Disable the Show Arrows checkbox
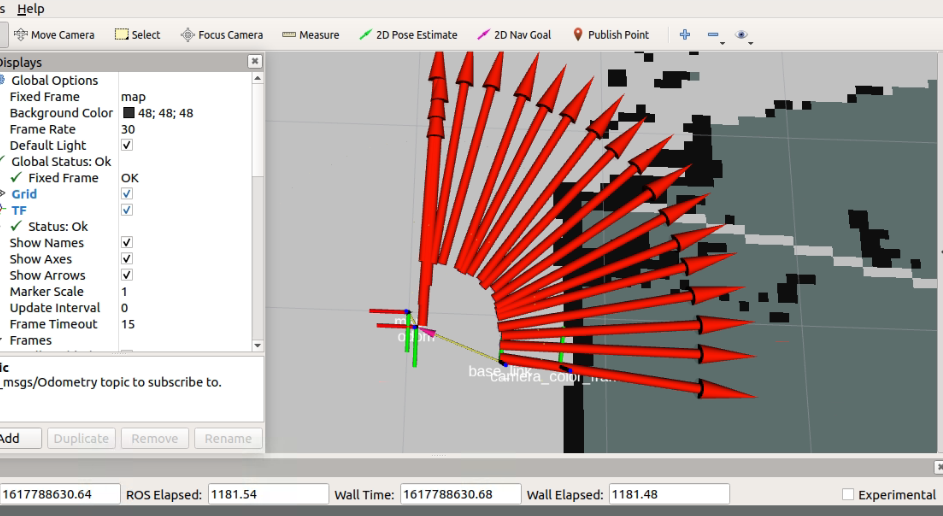Image resolution: width=943 pixels, height=516 pixels. [x=127, y=275]
